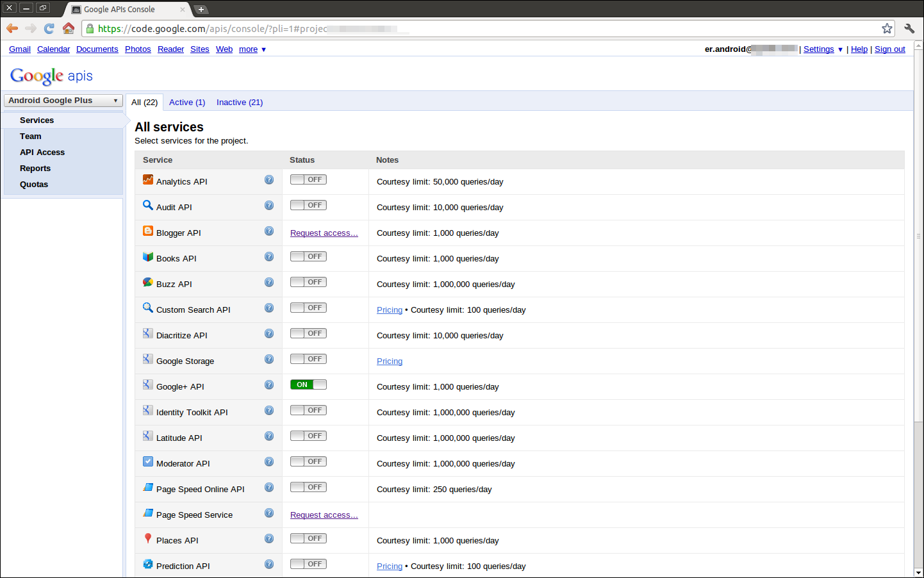Select API Access in the sidebar
Image resolution: width=924 pixels, height=578 pixels.
(42, 152)
